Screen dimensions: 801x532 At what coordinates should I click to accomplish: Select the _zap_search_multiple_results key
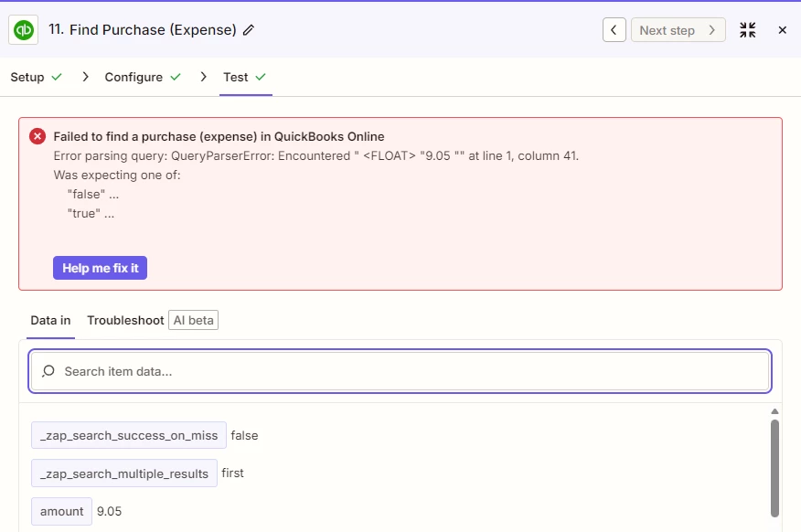[124, 473]
